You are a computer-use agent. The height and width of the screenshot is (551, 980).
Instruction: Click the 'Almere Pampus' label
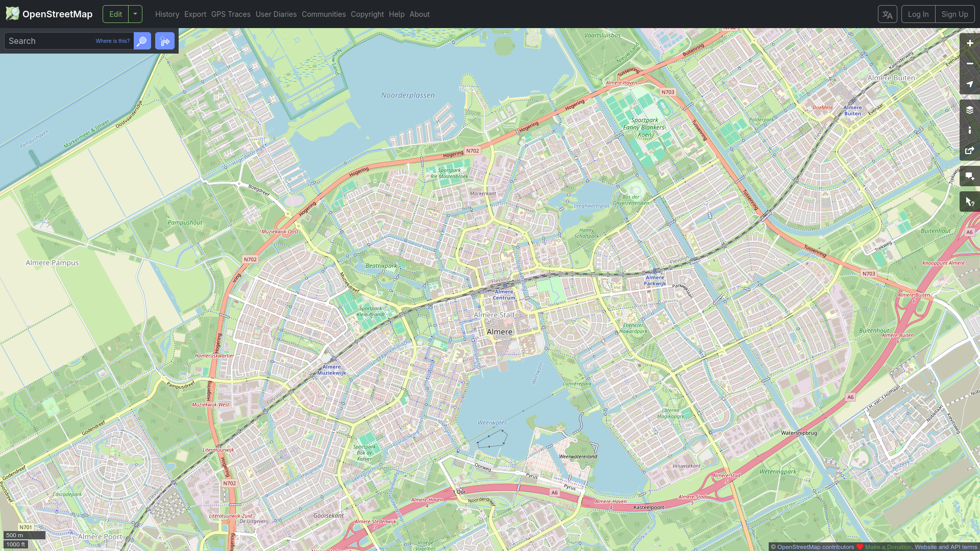coord(52,263)
